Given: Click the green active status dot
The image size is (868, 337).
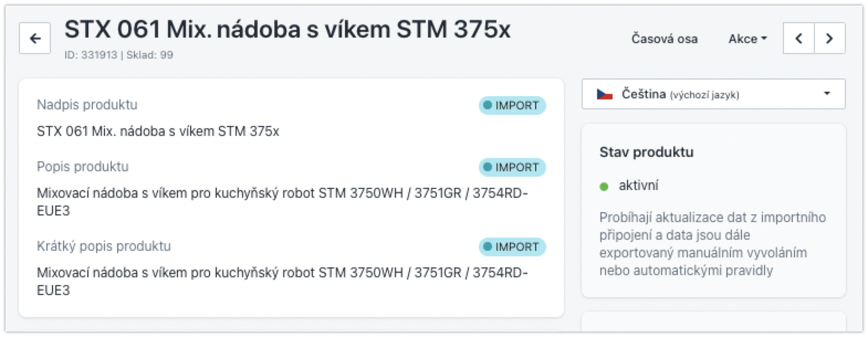Looking at the screenshot, I should coord(604,187).
